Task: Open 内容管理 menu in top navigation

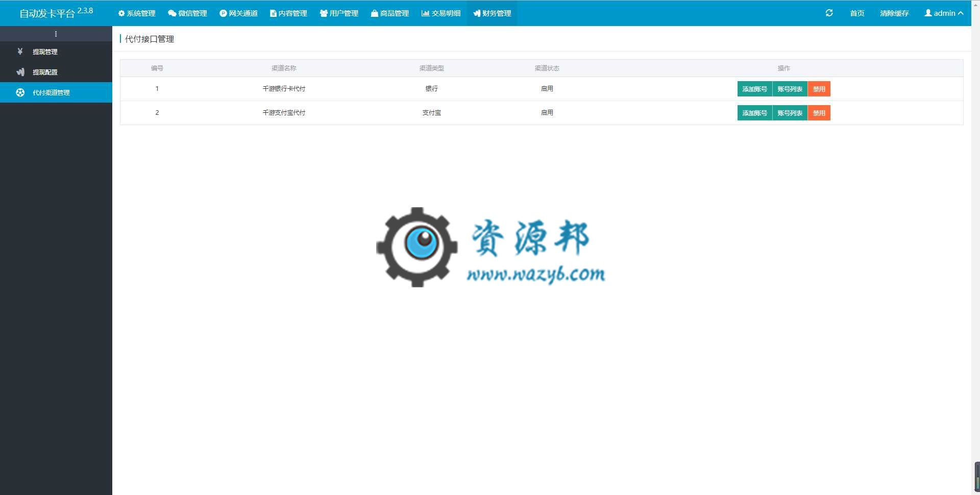Action: point(288,13)
